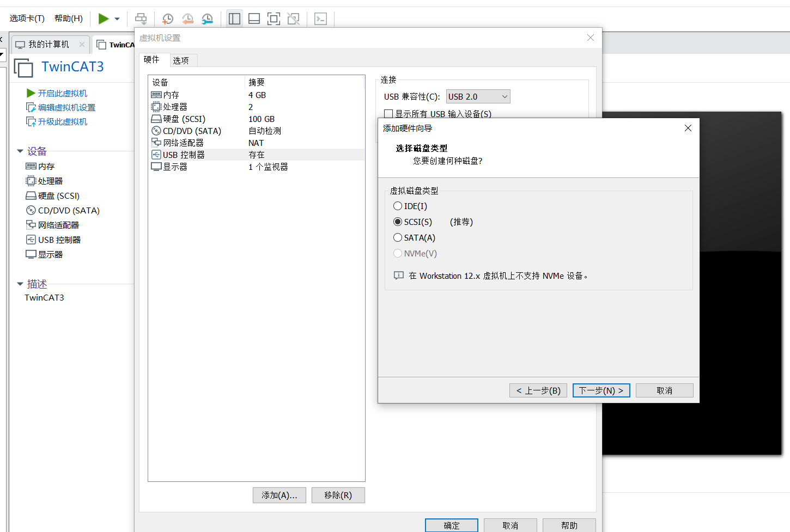
Task: Click the 移除(R) button
Action: [338, 495]
